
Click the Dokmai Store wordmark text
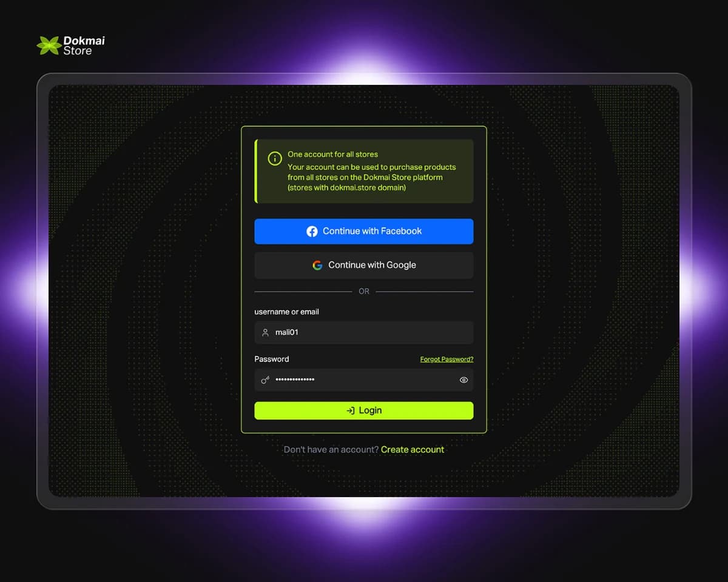(x=82, y=44)
